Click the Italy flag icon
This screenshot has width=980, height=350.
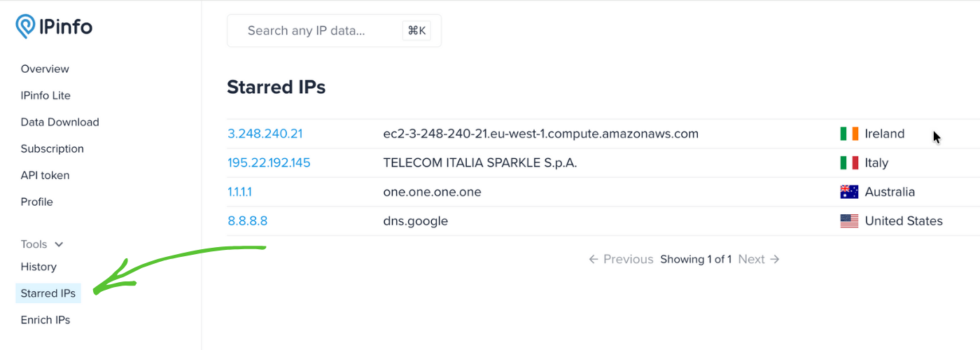(849, 163)
